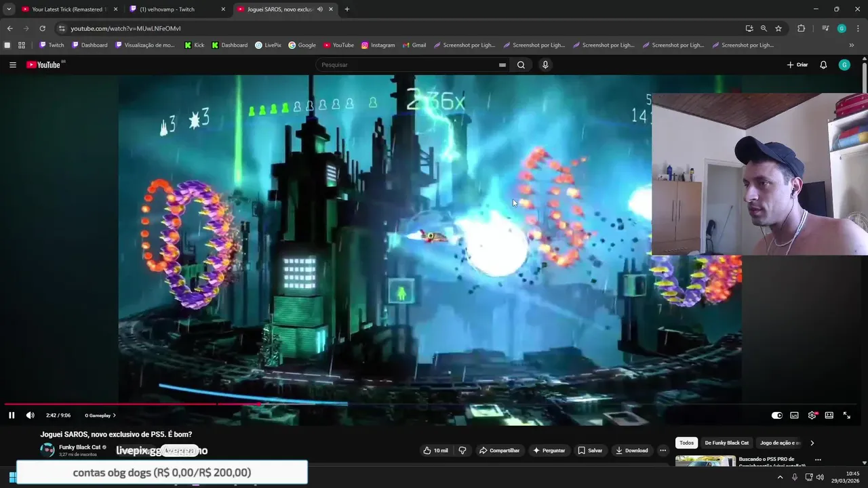Open the Gmail bookmark
Screen dimensions: 868x488
tap(414, 45)
